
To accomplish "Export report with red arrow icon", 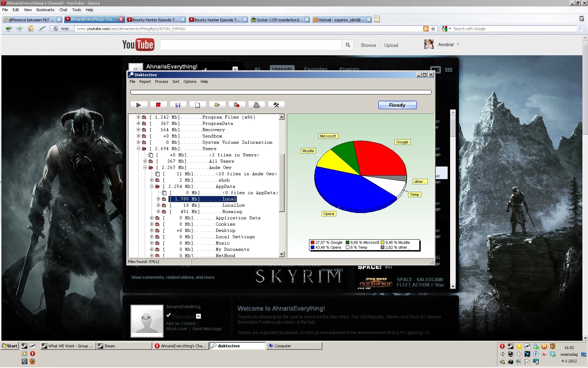I will [237, 105].
